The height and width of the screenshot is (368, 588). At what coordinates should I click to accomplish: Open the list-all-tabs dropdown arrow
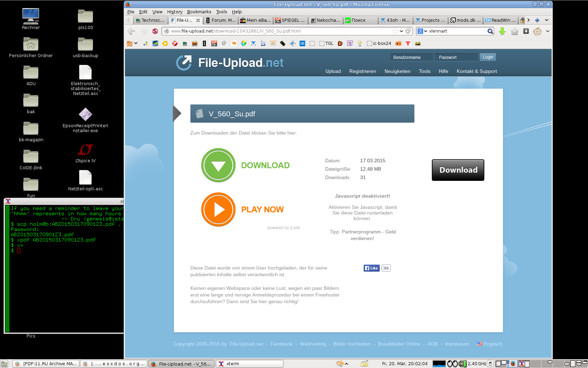pyautogui.click(x=547, y=20)
